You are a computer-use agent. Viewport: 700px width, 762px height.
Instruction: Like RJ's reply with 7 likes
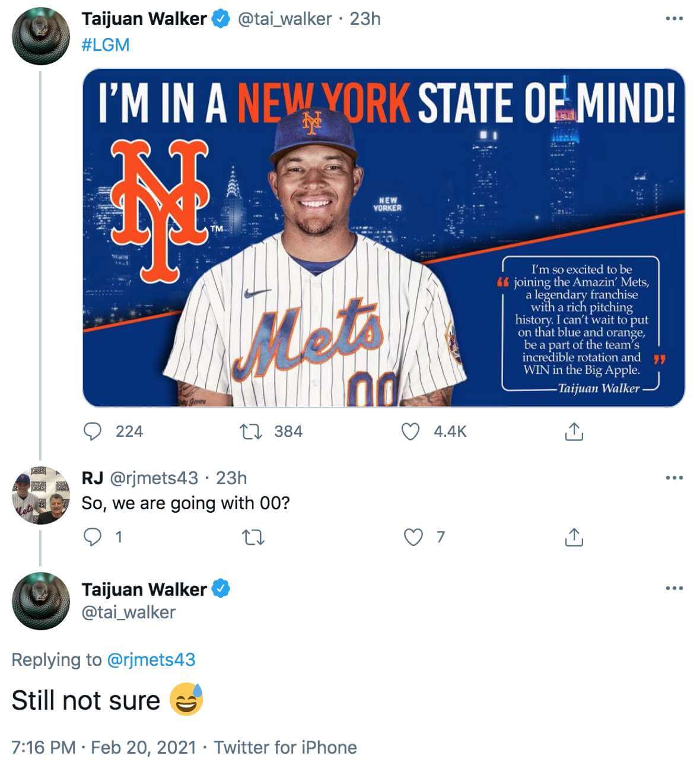click(413, 537)
